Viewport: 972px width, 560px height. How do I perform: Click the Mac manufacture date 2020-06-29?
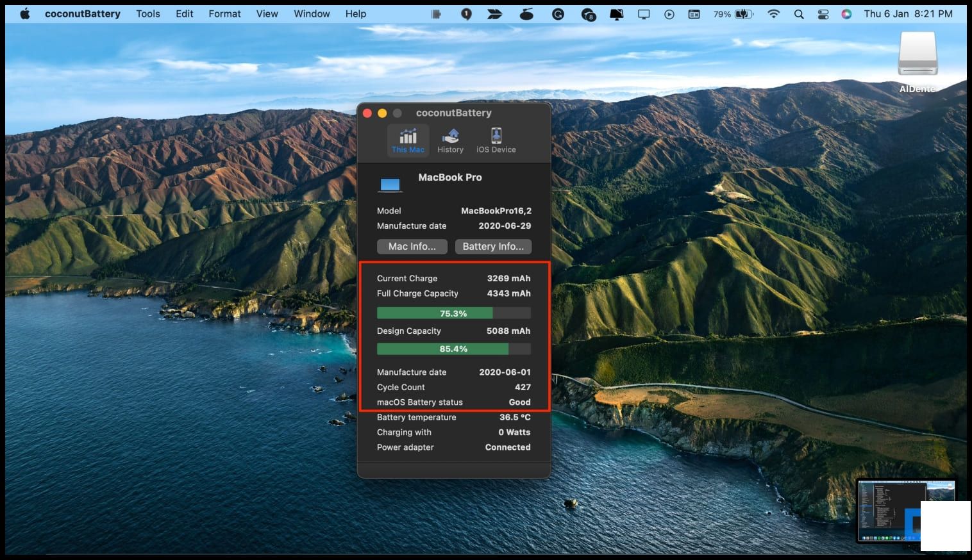(505, 226)
